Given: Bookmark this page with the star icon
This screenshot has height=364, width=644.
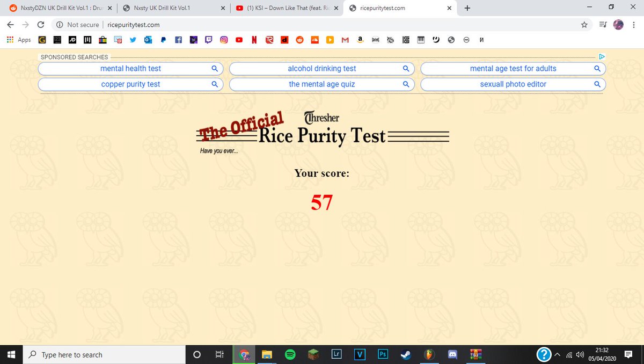Looking at the screenshot, I should 584,25.
